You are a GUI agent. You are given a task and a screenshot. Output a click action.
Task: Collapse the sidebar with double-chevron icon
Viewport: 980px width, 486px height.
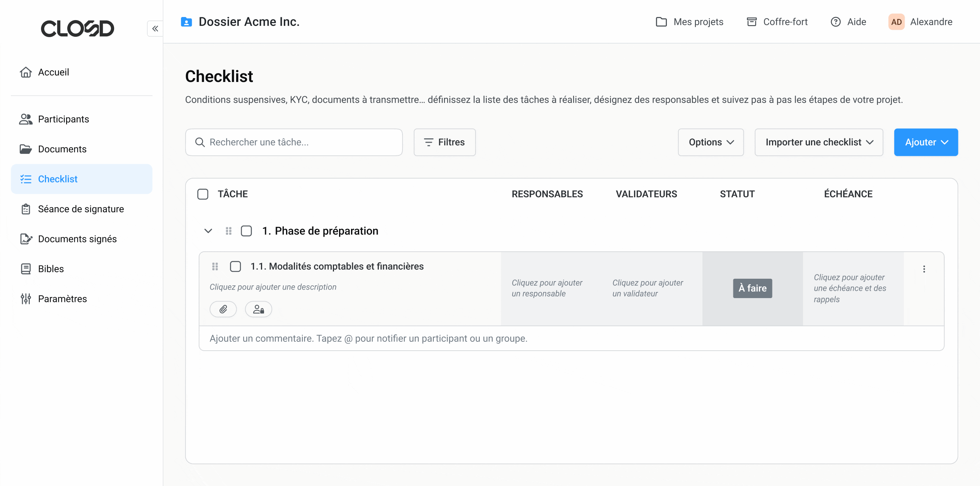pyautogui.click(x=155, y=29)
